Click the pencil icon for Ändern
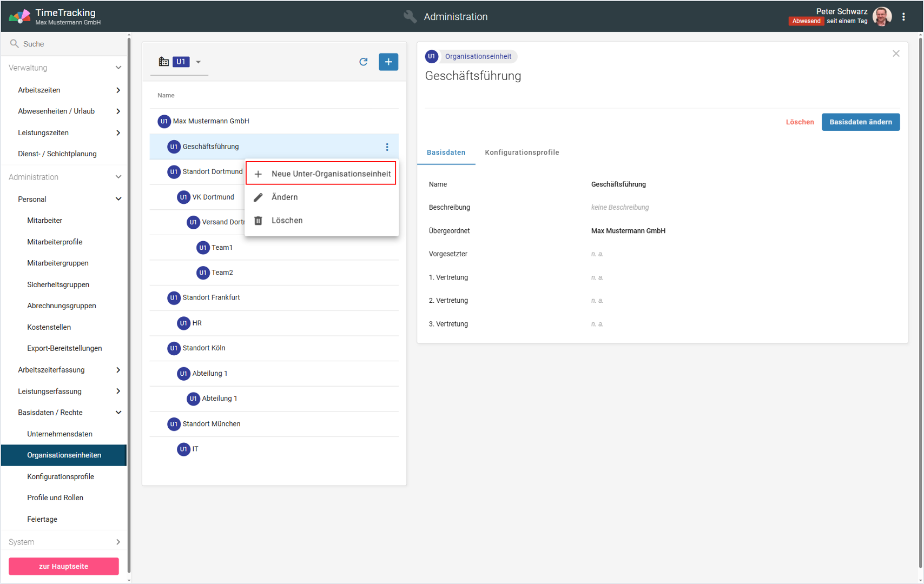Screen dimensions: 924x584 [259, 197]
